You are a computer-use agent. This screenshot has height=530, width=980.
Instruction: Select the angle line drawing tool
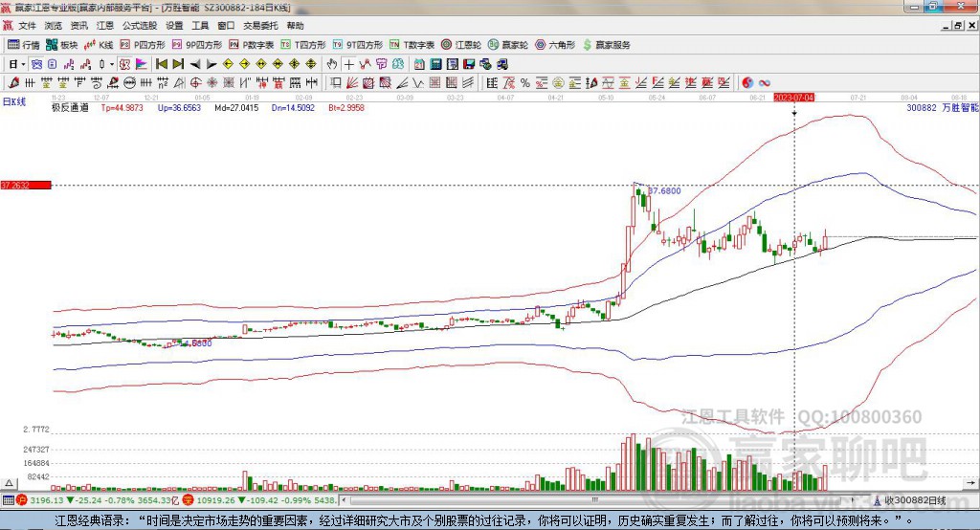(x=401, y=82)
